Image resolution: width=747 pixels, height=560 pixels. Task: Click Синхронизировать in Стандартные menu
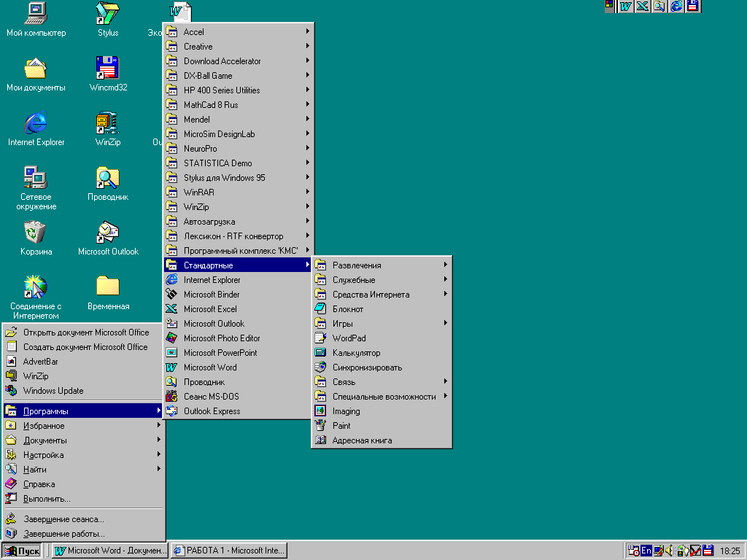click(x=382, y=367)
